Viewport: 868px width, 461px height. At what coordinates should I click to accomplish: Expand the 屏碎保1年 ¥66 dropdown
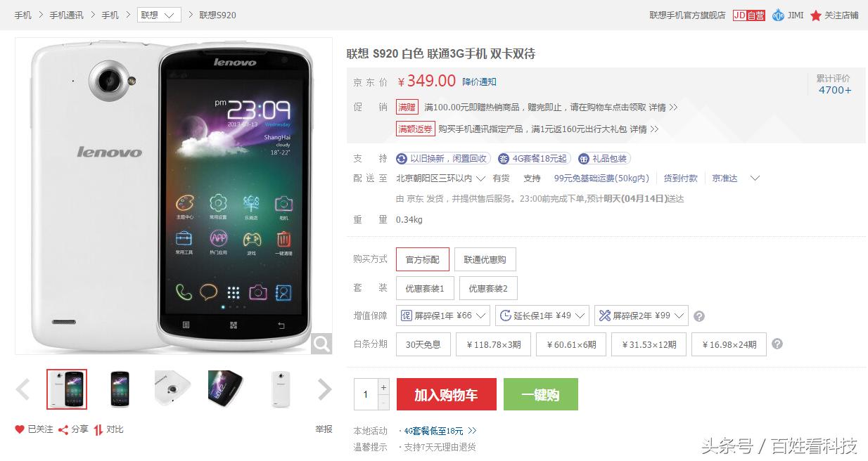(x=443, y=316)
